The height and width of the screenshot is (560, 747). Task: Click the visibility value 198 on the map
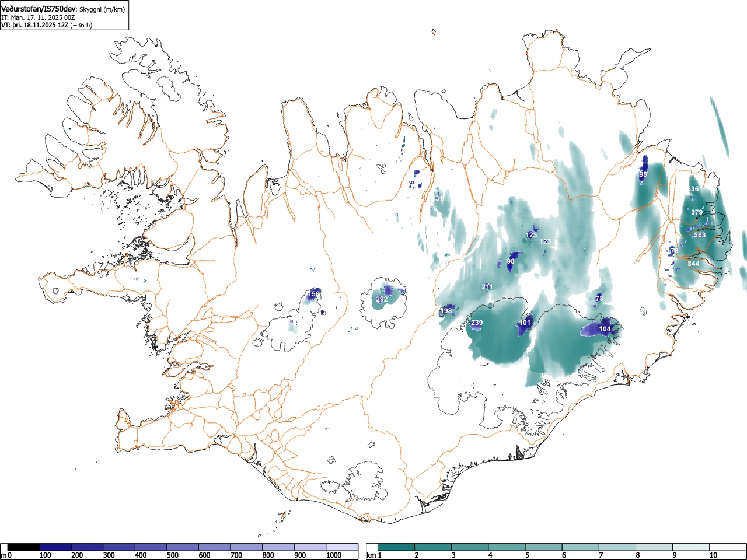coord(446,311)
